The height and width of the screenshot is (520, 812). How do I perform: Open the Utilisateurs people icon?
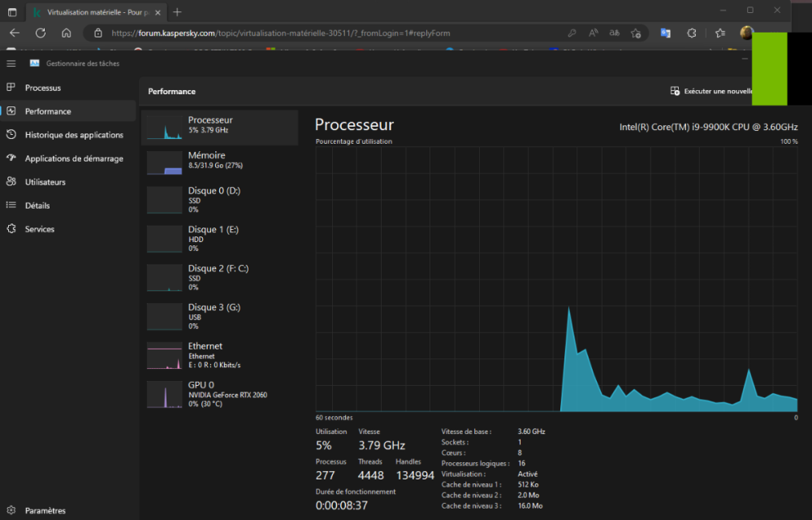click(11, 182)
